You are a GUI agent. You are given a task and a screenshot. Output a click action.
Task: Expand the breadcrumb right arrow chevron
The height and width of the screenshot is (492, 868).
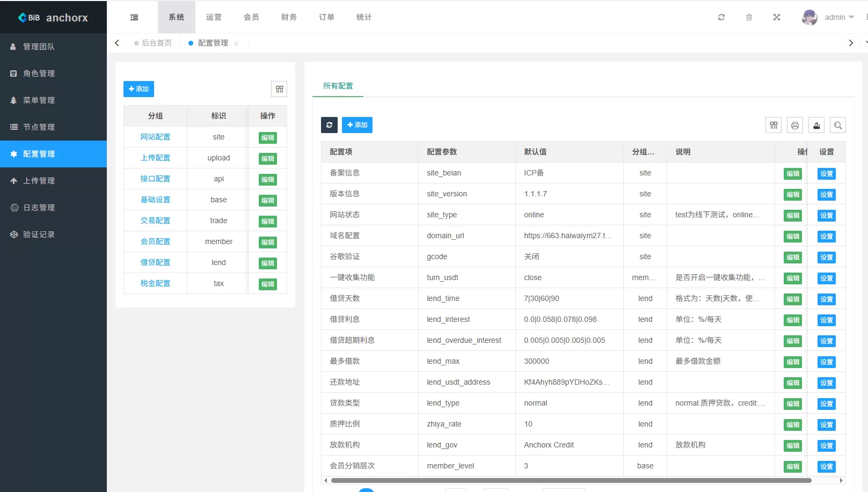click(851, 42)
